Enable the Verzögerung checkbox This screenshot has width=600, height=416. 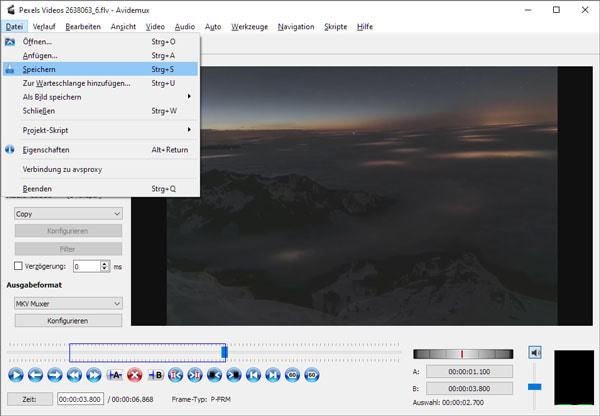click(x=18, y=266)
